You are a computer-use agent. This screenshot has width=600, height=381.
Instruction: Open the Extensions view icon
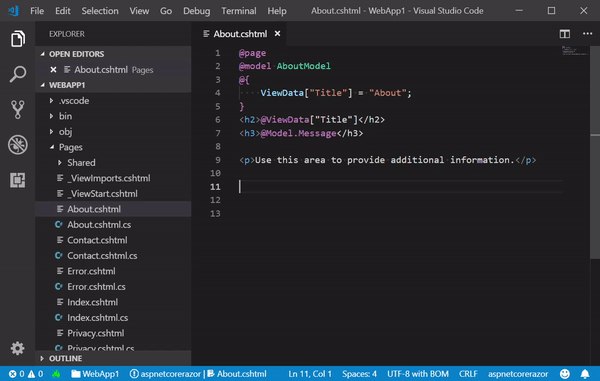[x=18, y=180]
